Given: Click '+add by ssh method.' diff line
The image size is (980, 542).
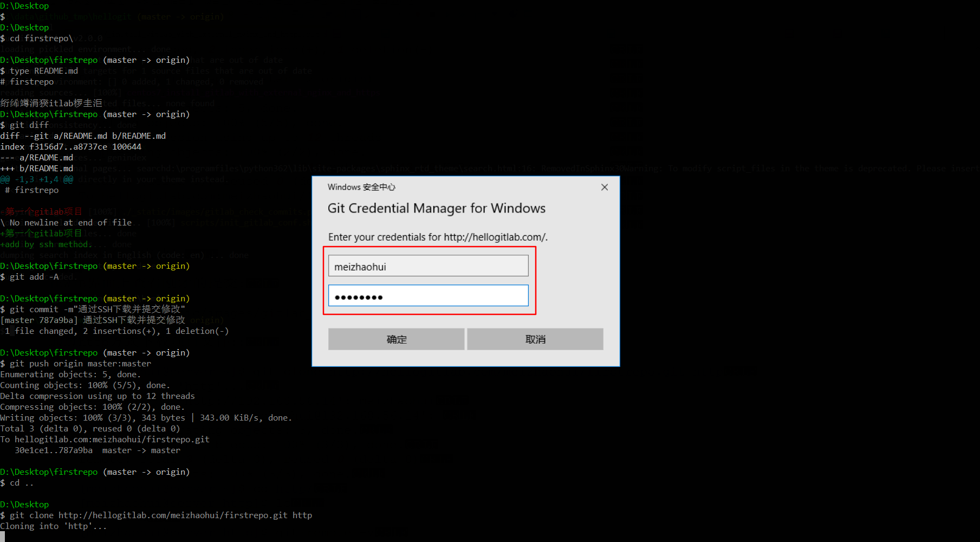Looking at the screenshot, I should pyautogui.click(x=46, y=244).
